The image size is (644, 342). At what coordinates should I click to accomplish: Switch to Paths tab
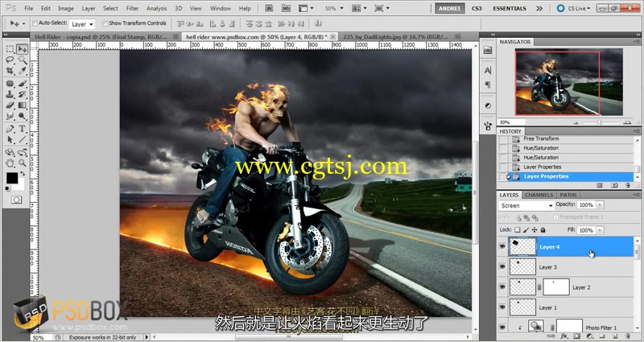coord(568,195)
